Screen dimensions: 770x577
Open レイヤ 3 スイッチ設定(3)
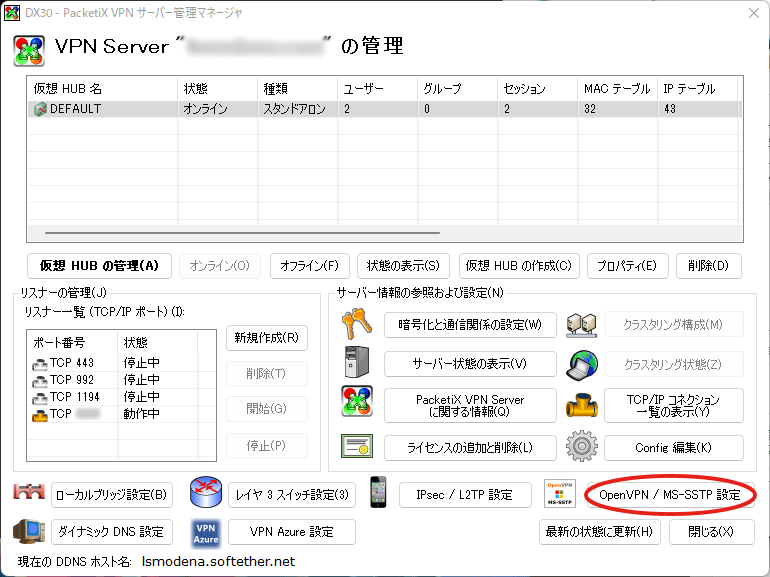292,495
